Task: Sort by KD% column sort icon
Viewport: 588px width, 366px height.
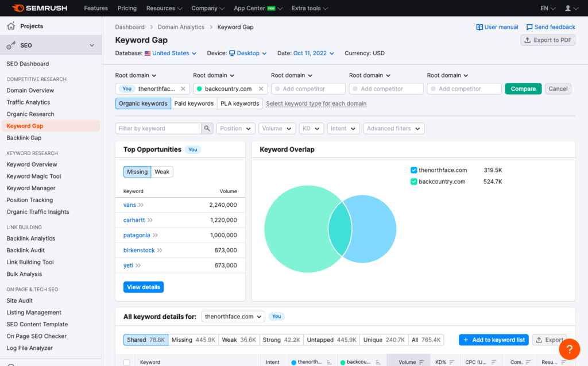Action: pos(452,362)
